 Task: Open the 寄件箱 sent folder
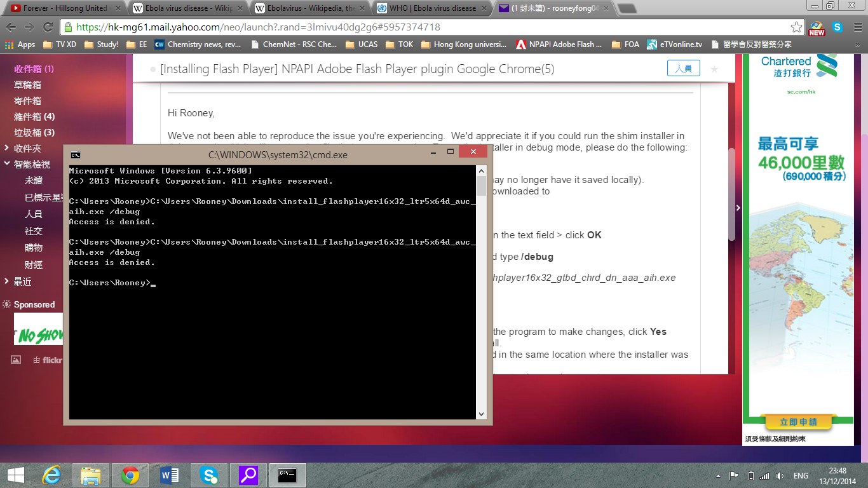click(27, 100)
